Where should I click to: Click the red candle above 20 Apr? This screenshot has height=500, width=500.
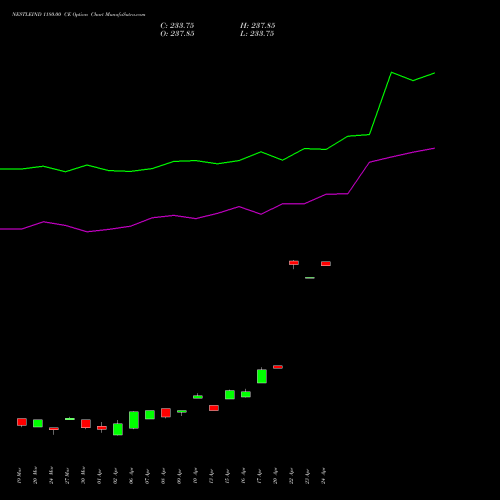pos(278,367)
